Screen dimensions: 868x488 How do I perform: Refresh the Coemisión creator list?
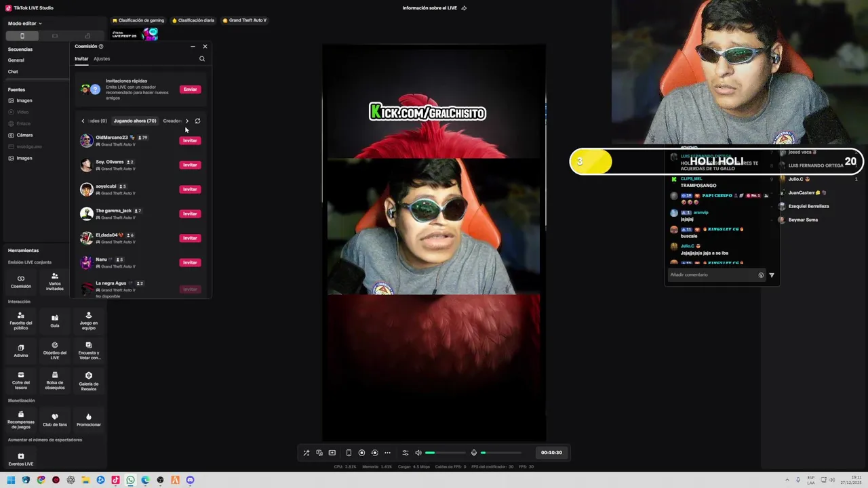point(197,121)
